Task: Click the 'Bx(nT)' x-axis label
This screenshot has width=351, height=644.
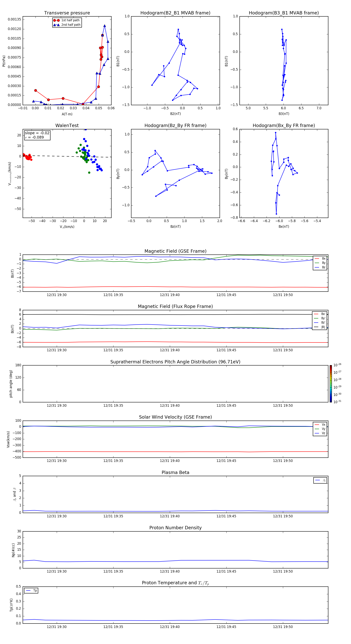Action: (284, 227)
